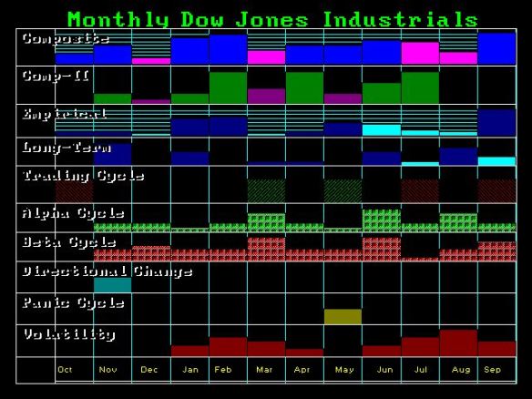
Task: Select the green hatched Trading Cycle bar in March
Action: coord(266,191)
